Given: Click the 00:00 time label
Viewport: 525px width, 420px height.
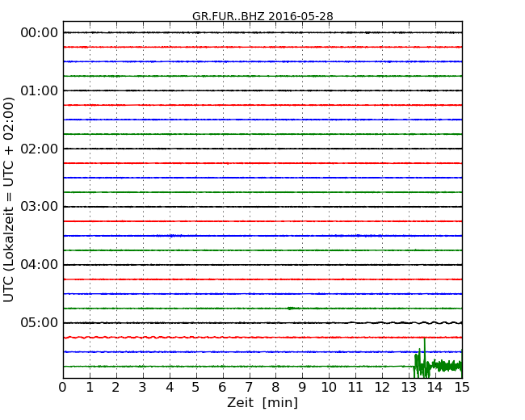Looking at the screenshot, I should pos(40,33).
